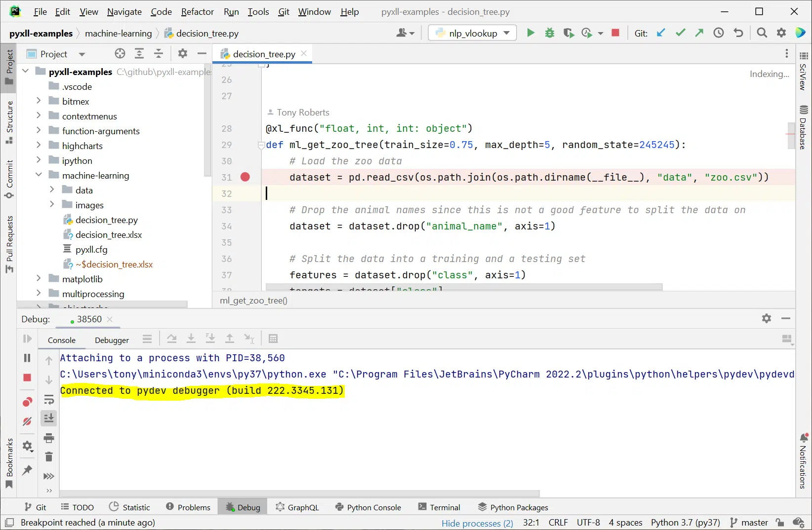Close the decision_tree.py editor tab
Screen dimensions: 812x530
(x=304, y=53)
